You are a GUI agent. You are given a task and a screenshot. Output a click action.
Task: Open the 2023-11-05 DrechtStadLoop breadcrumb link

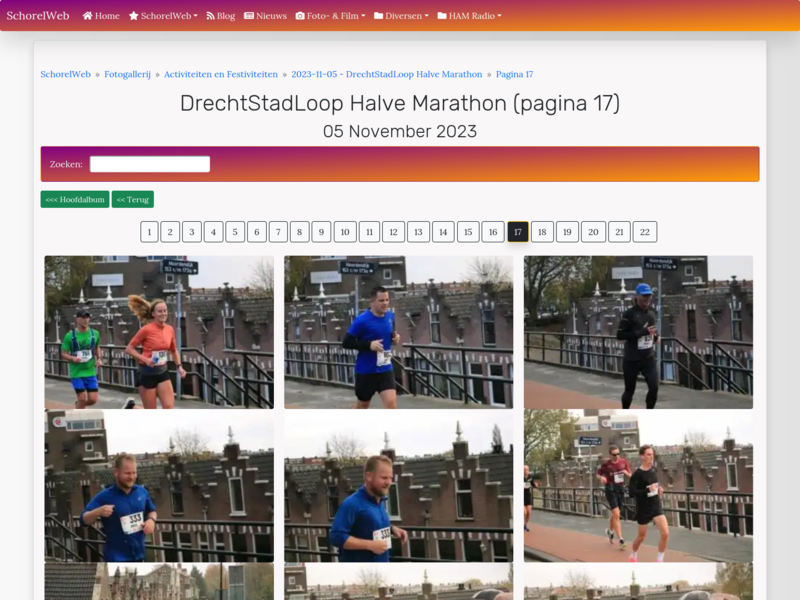(387, 74)
